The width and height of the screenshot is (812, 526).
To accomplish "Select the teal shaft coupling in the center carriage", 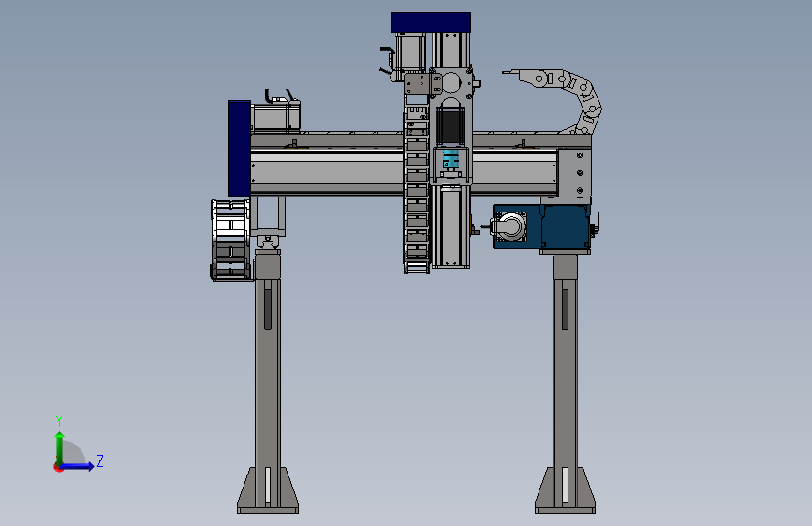I will pyautogui.click(x=451, y=159).
